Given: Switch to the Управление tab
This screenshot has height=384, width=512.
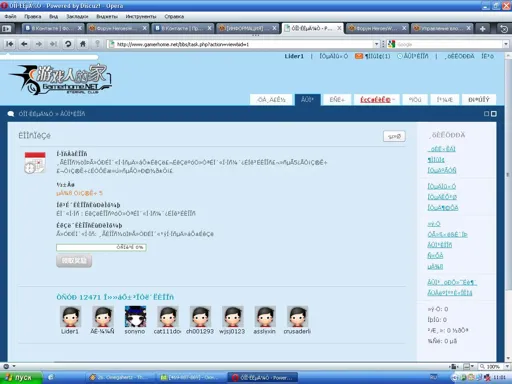Looking at the screenshot, I should (441, 28).
